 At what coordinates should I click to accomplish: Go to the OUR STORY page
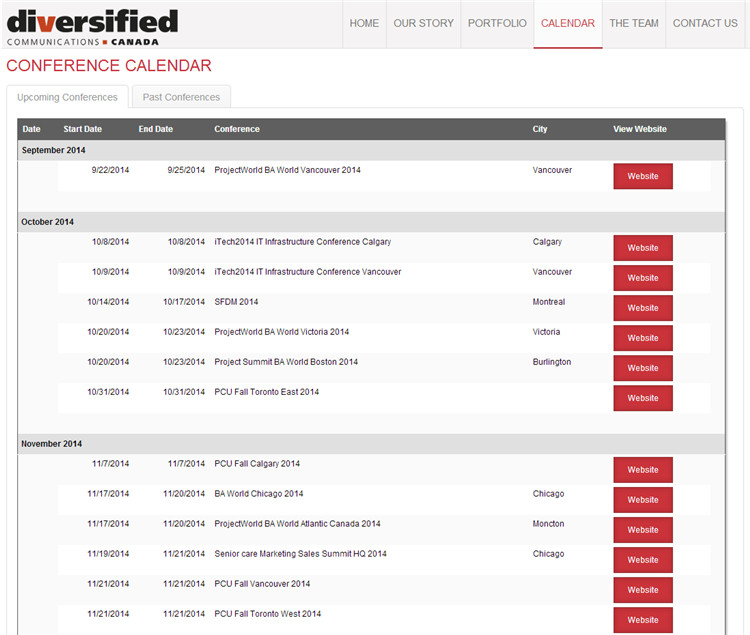tap(423, 23)
